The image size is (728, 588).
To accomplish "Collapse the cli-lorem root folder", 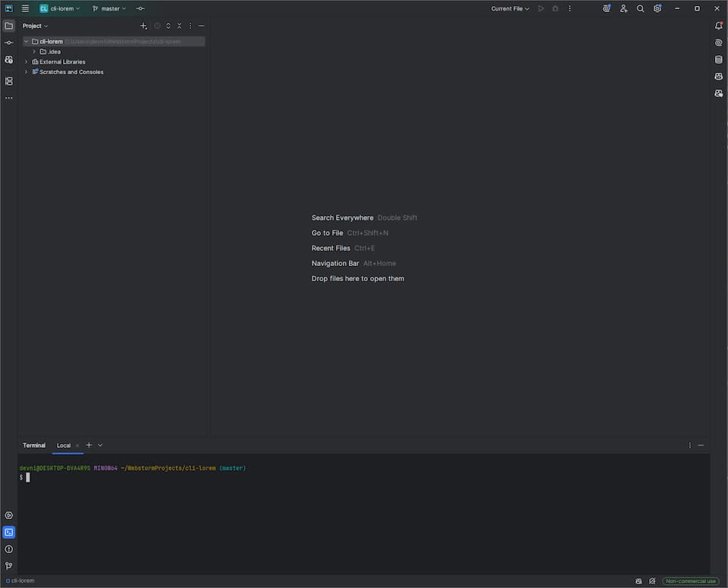I will [x=26, y=42].
